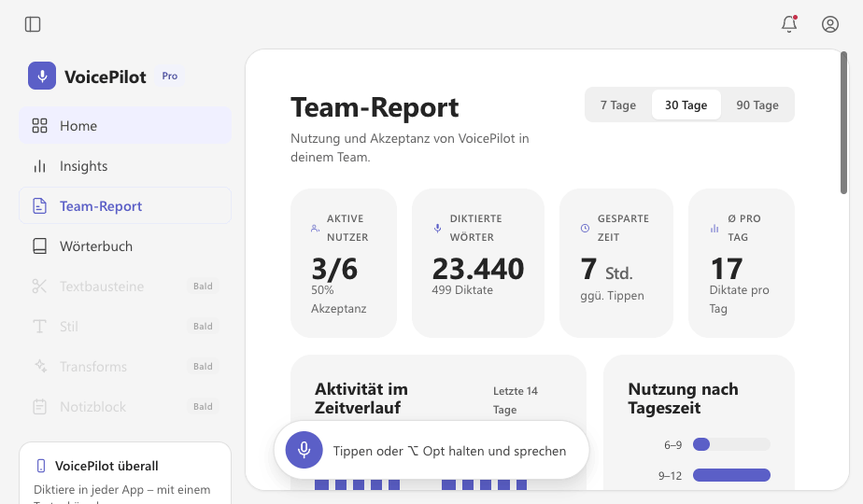Open the Transforms sidebar entry

click(x=125, y=367)
